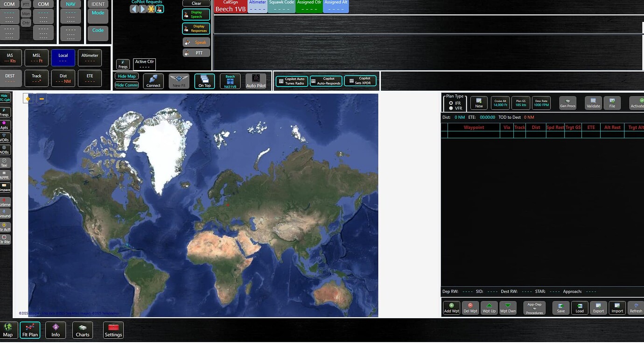This screenshot has width=644, height=343.
Task: Expand the App-Dep Procedures options
Action: 534,307
